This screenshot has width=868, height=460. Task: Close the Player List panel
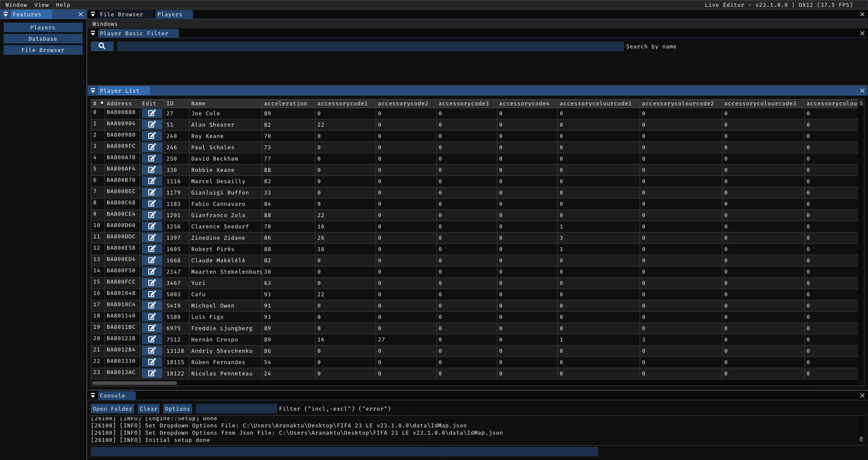[862, 91]
